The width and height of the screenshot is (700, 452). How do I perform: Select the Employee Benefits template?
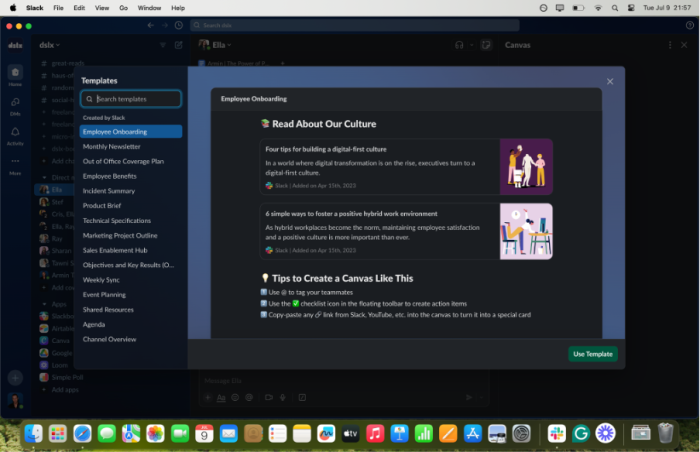pos(131,176)
